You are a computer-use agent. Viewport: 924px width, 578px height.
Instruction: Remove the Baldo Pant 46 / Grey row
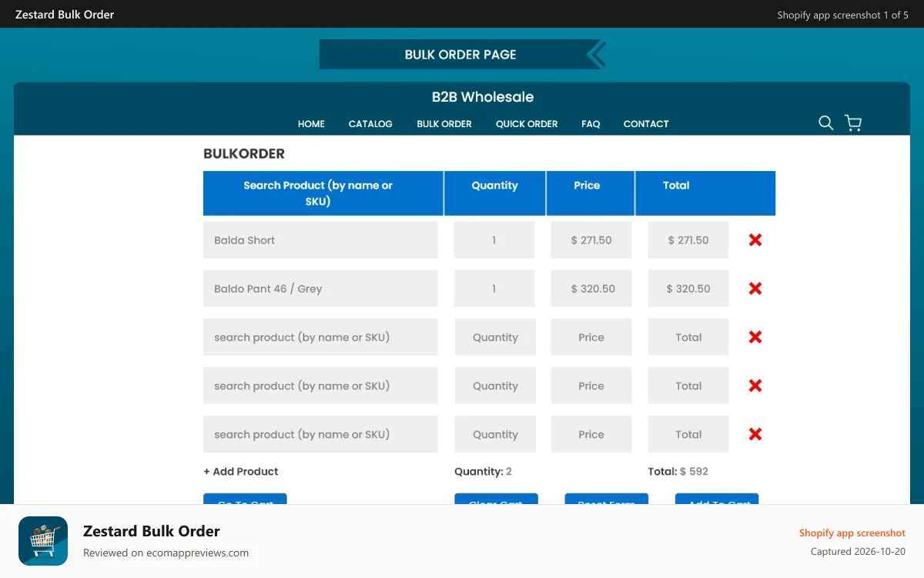coord(755,288)
